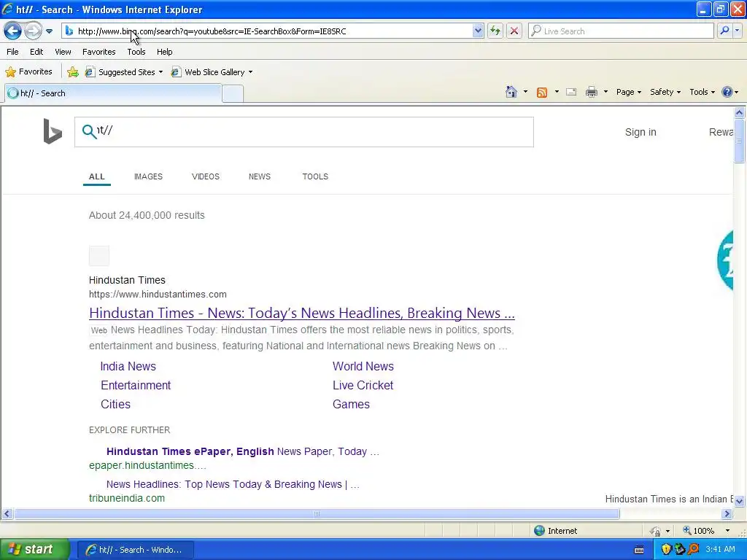This screenshot has height=560, width=747.
Task: Click horizontal scrollbar left arrow
Action: coord(7,514)
